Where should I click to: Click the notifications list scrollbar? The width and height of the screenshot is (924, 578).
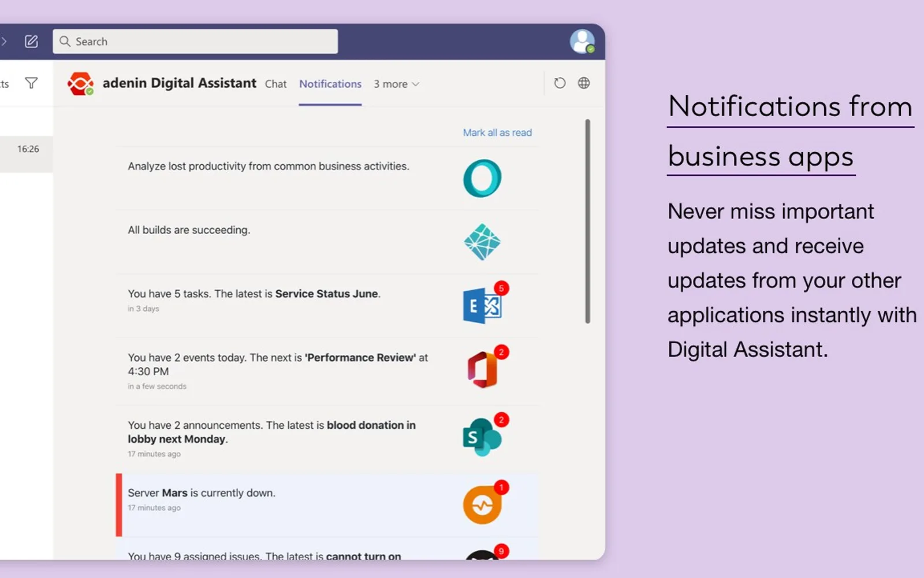[587, 221]
